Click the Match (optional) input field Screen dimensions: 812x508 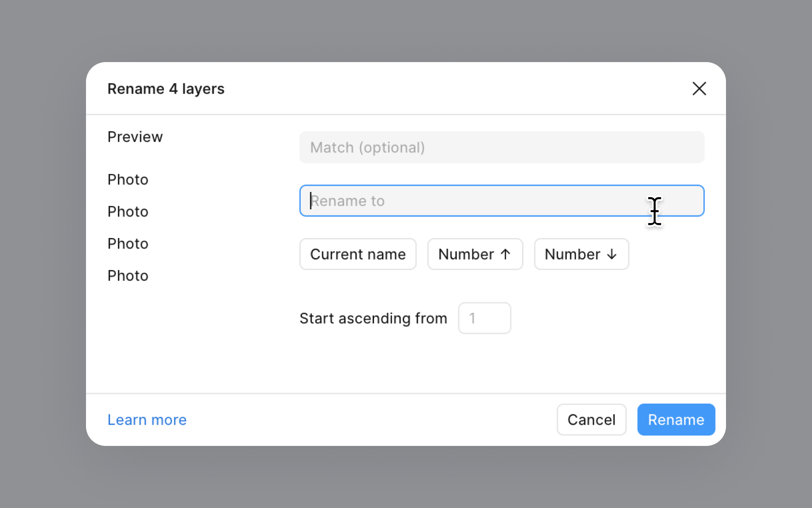pos(501,147)
